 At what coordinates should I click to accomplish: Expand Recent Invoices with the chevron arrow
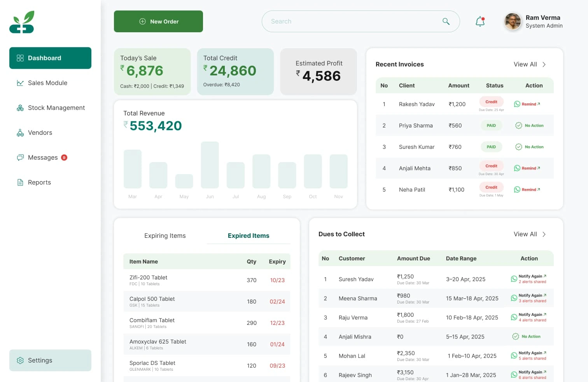(544, 65)
